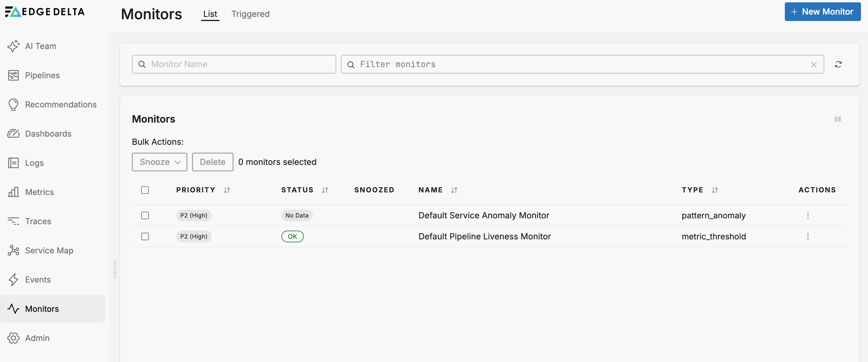This screenshot has height=362, width=868.
Task: Sort monitors by Priority column
Action: 227,190
